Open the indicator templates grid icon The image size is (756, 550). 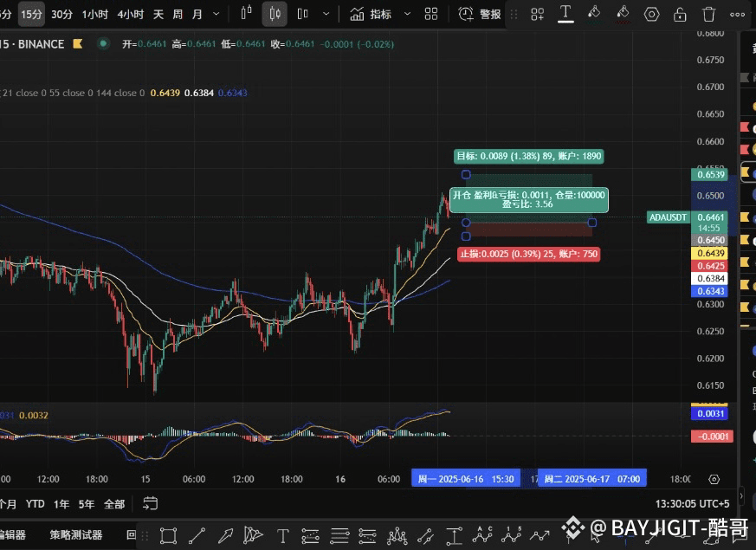(431, 14)
